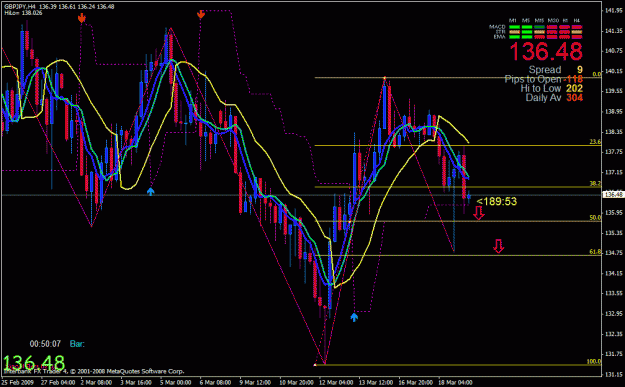Select the Fibonacci 61.8 level label
Screen dimensions: 625x387
point(595,252)
